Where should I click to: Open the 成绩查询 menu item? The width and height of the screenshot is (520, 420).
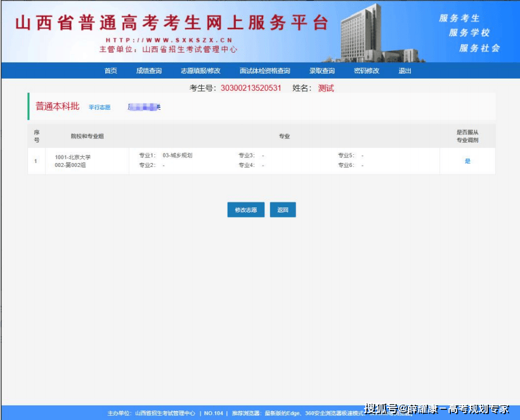click(x=148, y=70)
